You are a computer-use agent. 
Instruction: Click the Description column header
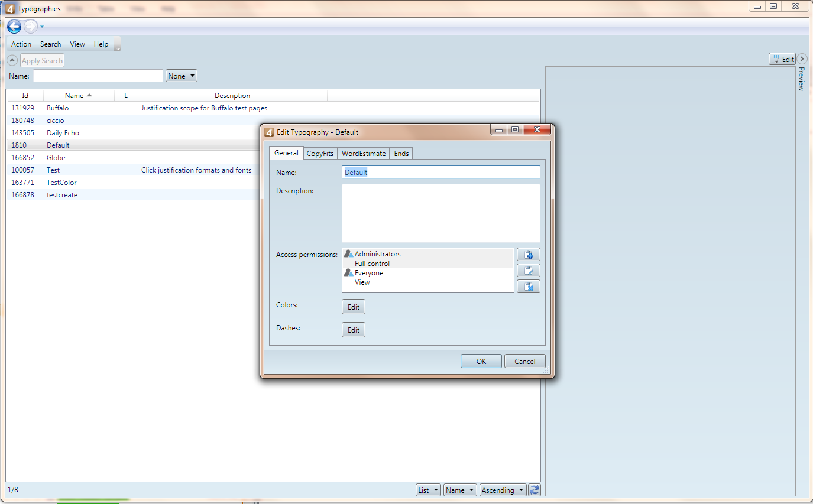click(x=232, y=95)
